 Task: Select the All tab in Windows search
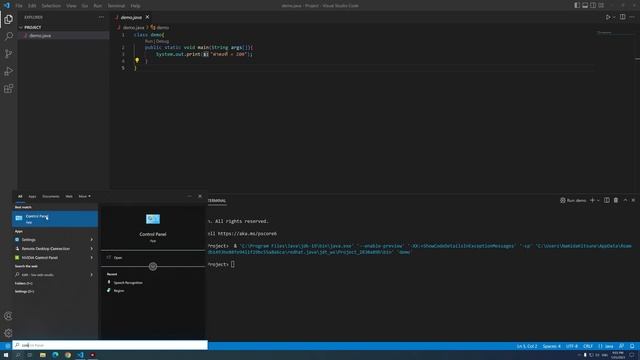click(20, 196)
